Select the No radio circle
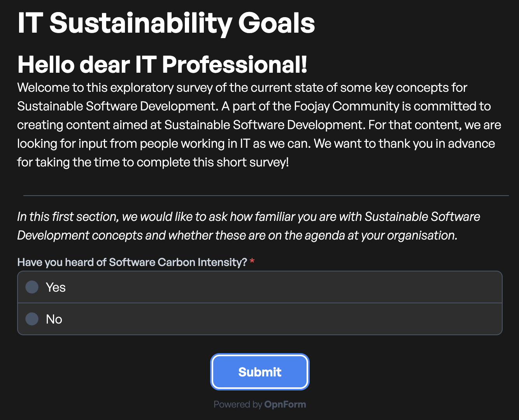The height and width of the screenshot is (420, 519). (x=32, y=319)
